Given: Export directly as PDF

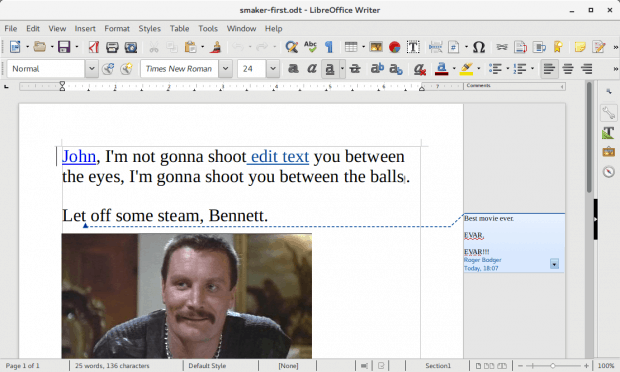Looking at the screenshot, I should coord(94,47).
